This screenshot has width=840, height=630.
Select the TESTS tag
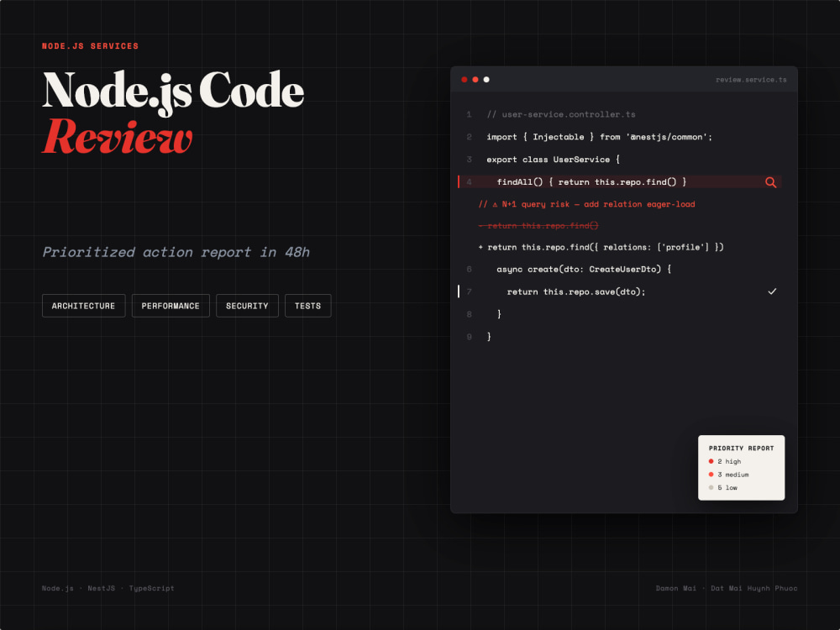307,306
